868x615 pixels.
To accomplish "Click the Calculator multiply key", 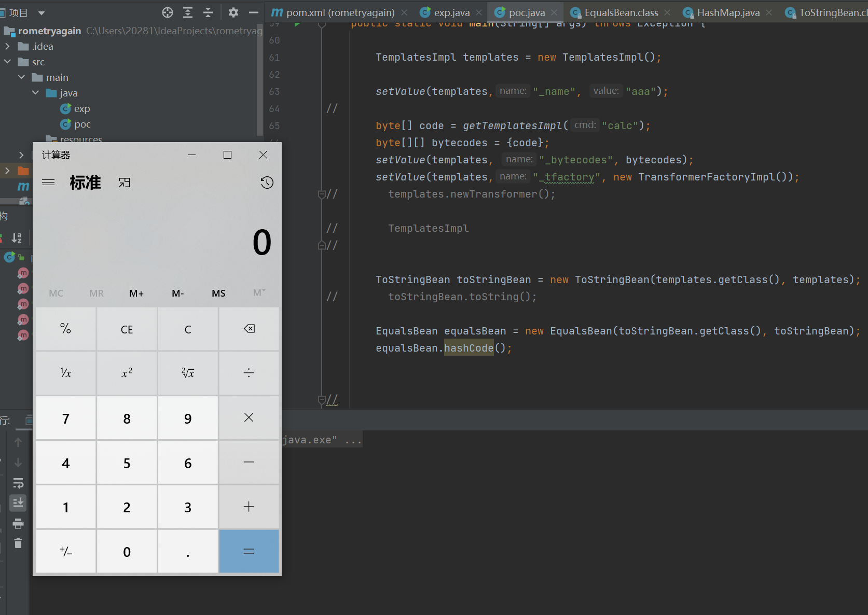I will (x=249, y=418).
